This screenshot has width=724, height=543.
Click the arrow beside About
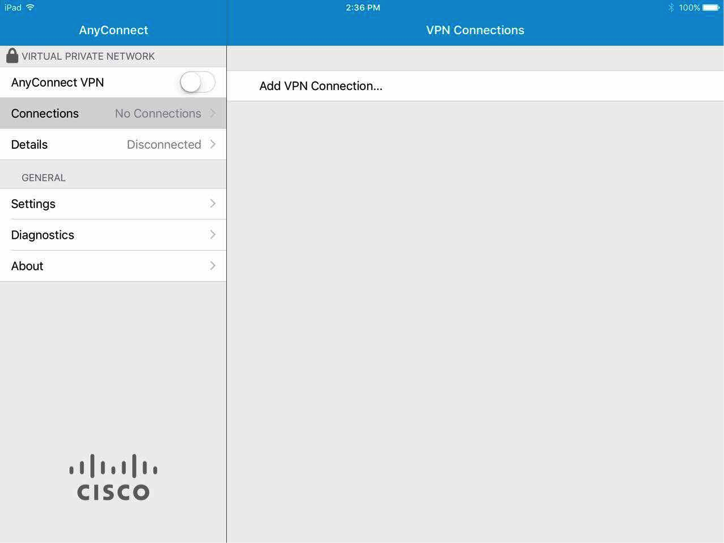(x=213, y=266)
